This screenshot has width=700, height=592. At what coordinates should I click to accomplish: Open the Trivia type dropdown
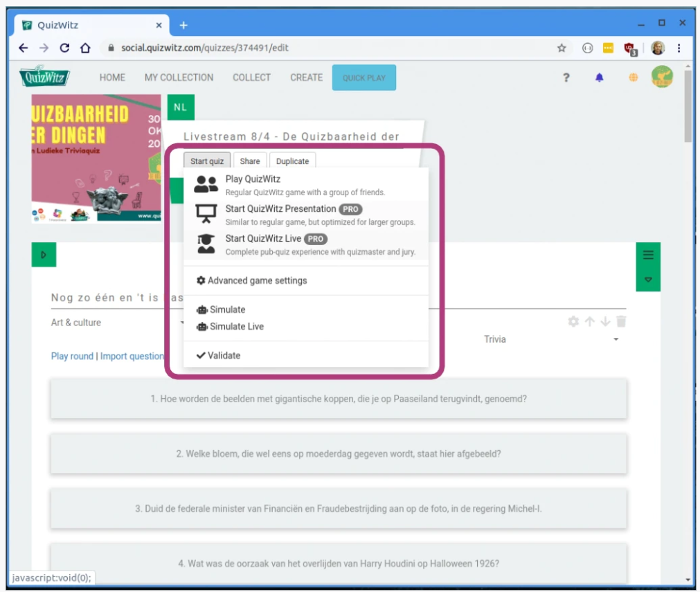pos(551,339)
